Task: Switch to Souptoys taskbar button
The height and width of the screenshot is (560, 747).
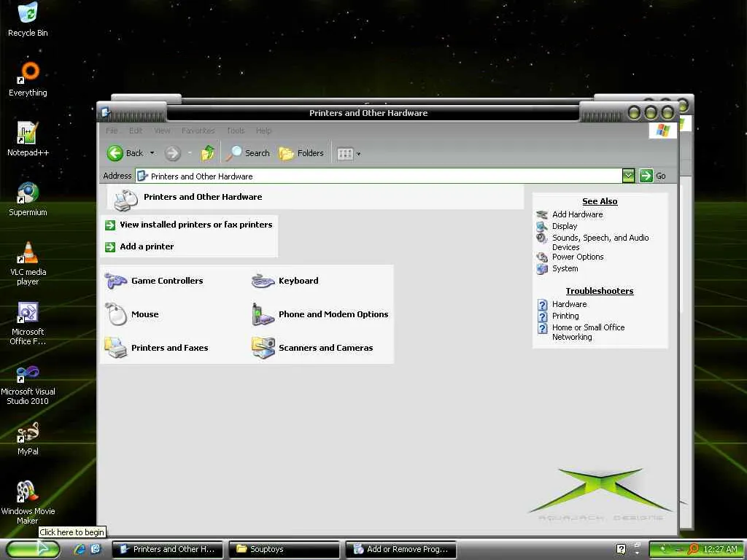Action: click(x=284, y=549)
